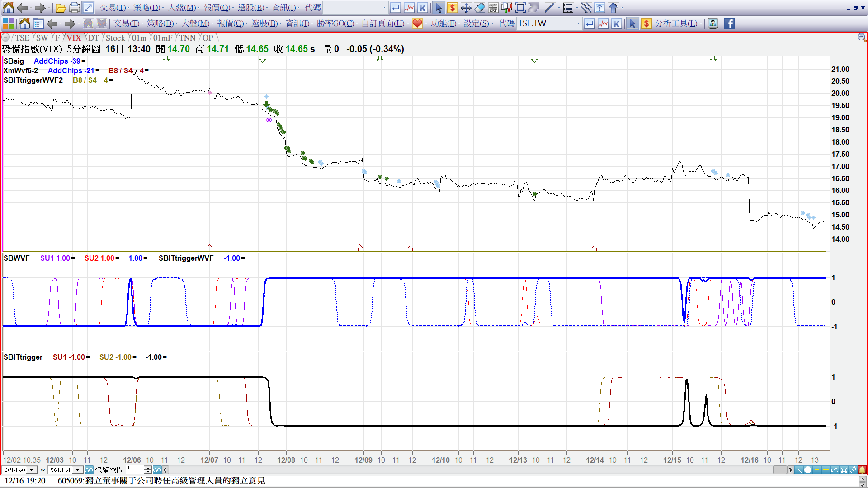
Task: Click the printer icon
Action: [75, 8]
